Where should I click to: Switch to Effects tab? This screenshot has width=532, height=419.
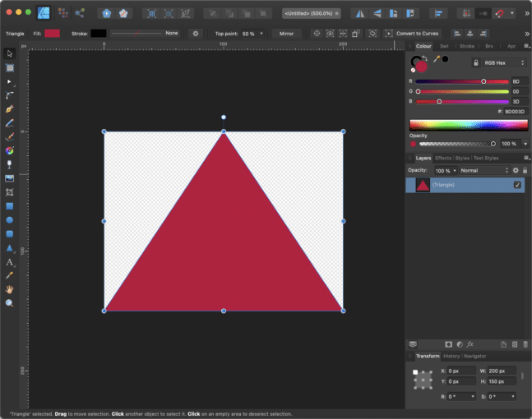[443, 158]
